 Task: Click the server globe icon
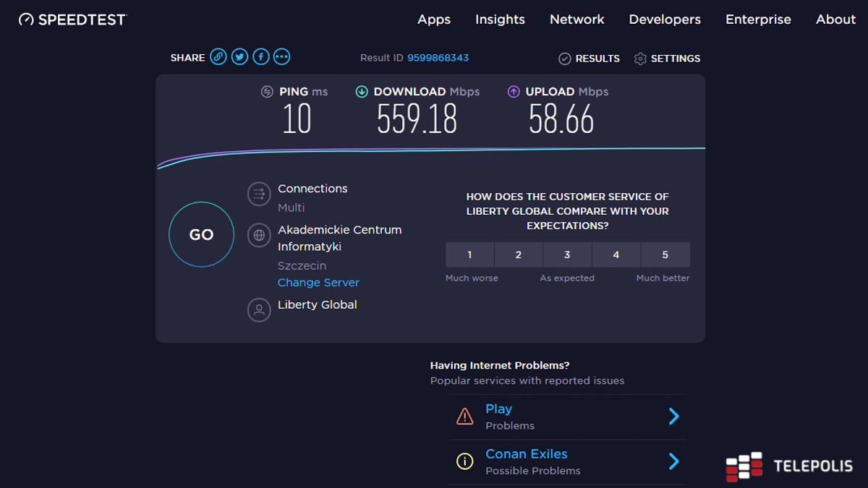click(x=259, y=235)
